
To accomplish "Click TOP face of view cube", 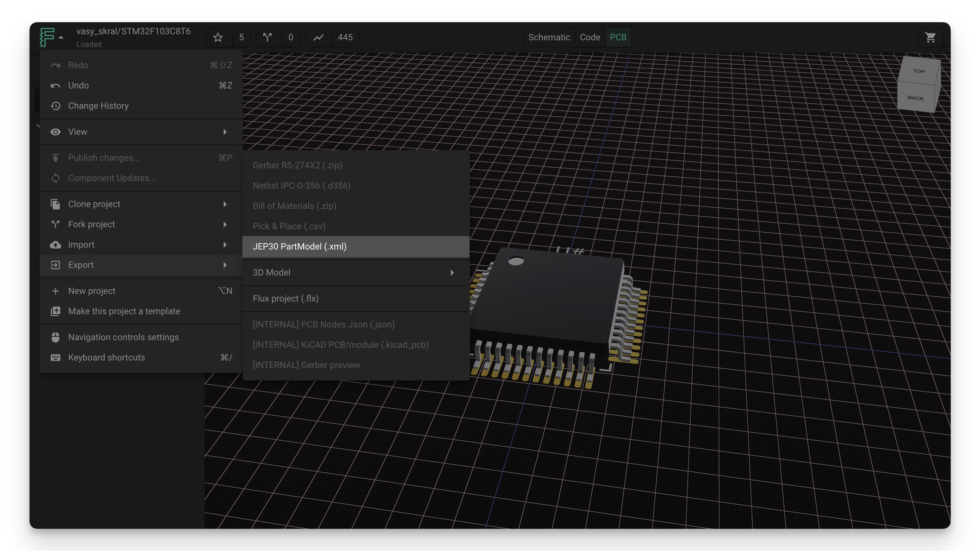I will pyautogui.click(x=919, y=71).
